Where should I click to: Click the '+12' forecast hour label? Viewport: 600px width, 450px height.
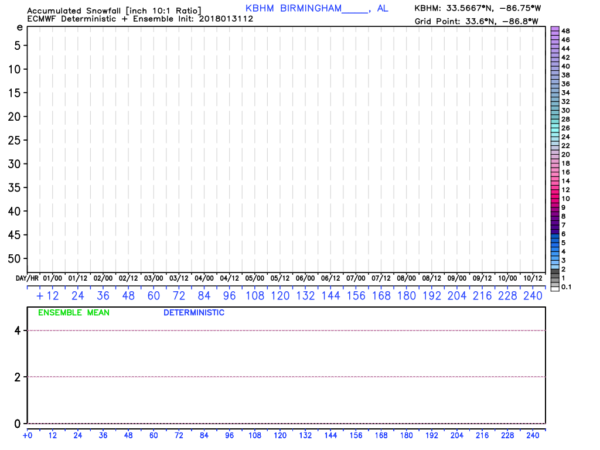(x=48, y=296)
